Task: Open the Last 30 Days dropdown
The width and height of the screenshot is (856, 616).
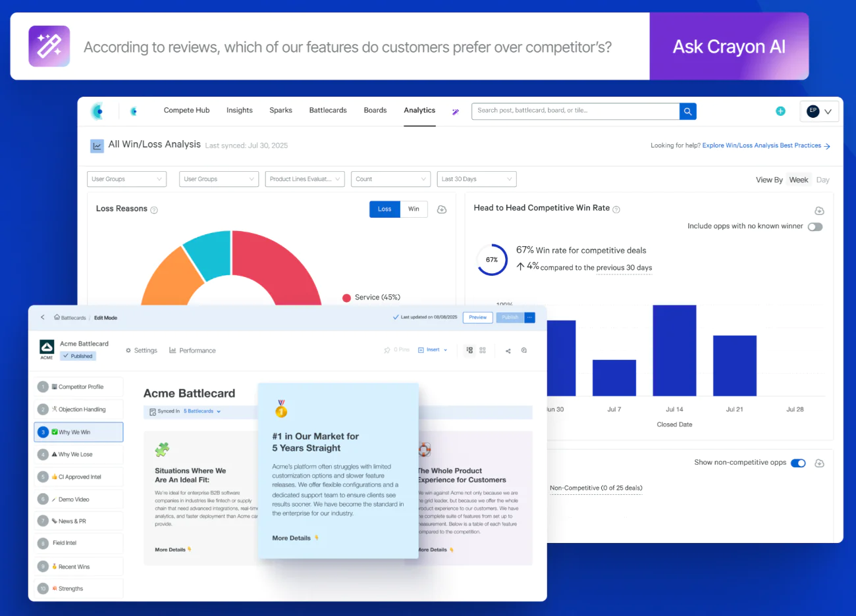Action: 477,179
